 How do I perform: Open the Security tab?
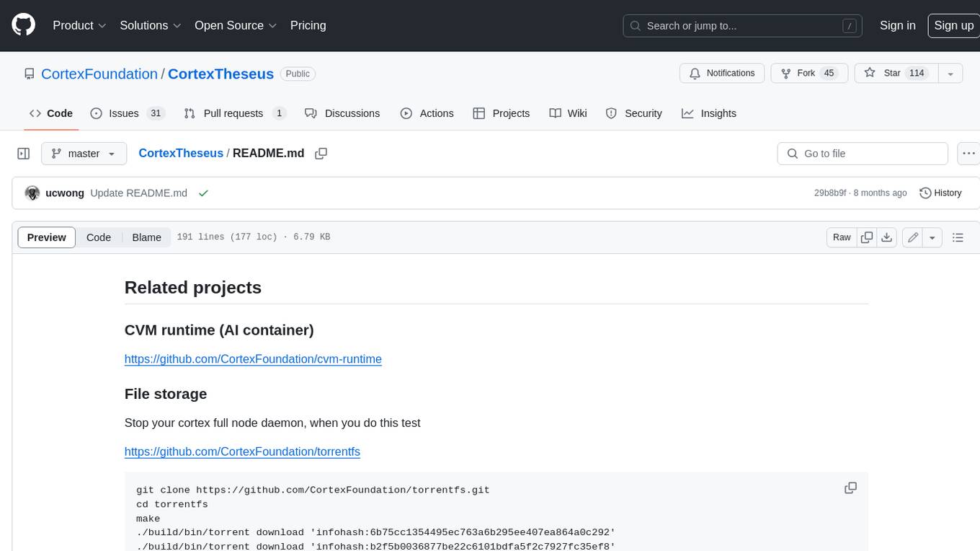pyautogui.click(x=633, y=113)
